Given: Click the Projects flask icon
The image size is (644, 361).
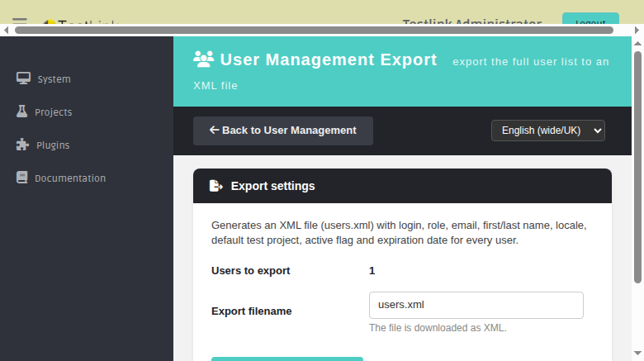Looking at the screenshot, I should (21, 112).
